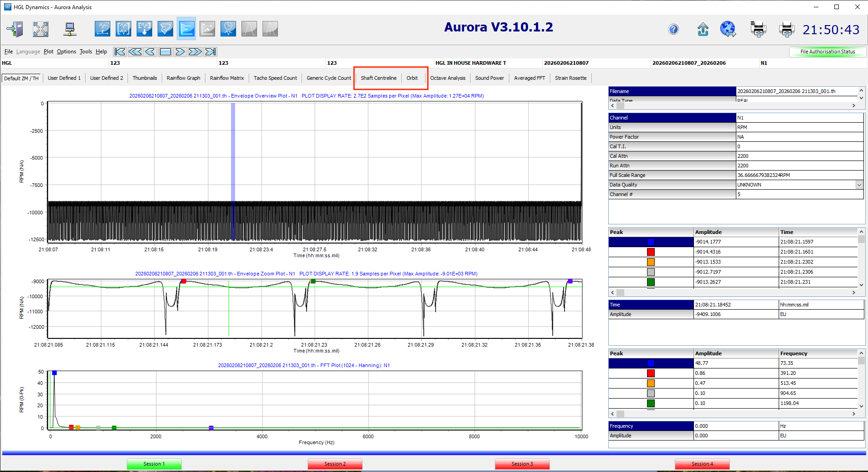Select red peak swatch at 391.20 frequency
Viewport: 868px width, 472px height.
click(x=651, y=373)
